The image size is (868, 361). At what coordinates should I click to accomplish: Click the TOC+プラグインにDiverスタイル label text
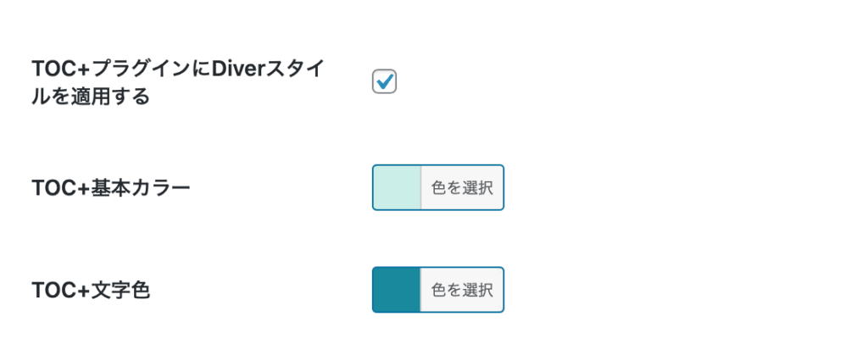click(176, 69)
